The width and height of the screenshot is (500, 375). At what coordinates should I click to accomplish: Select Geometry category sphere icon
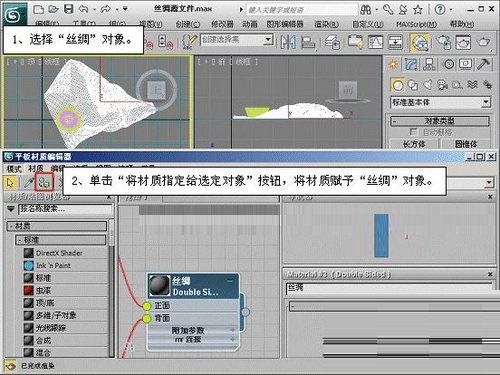[x=398, y=85]
